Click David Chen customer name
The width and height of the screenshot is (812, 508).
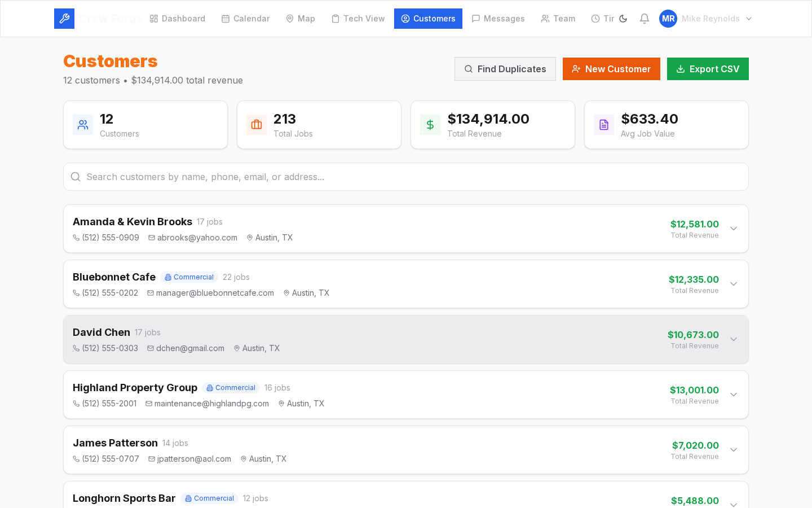click(101, 332)
